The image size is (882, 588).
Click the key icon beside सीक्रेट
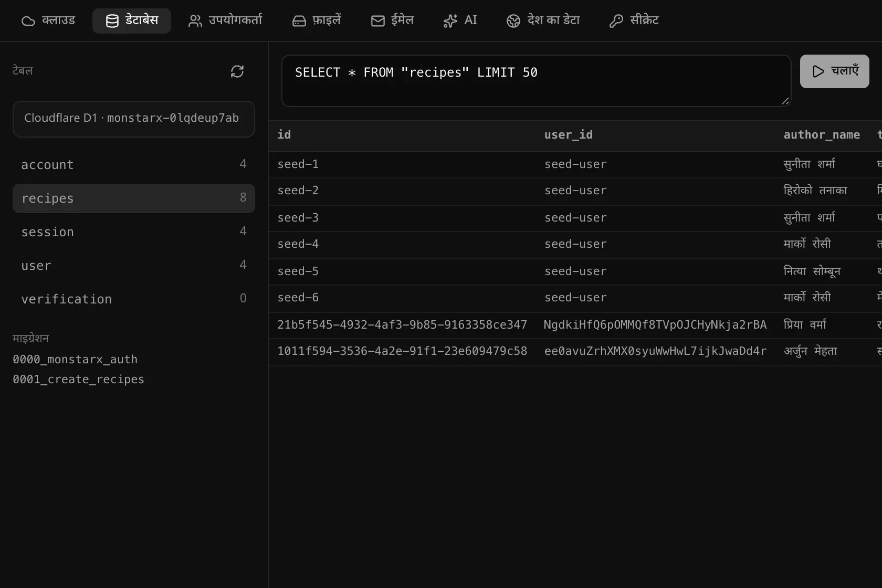(x=616, y=21)
